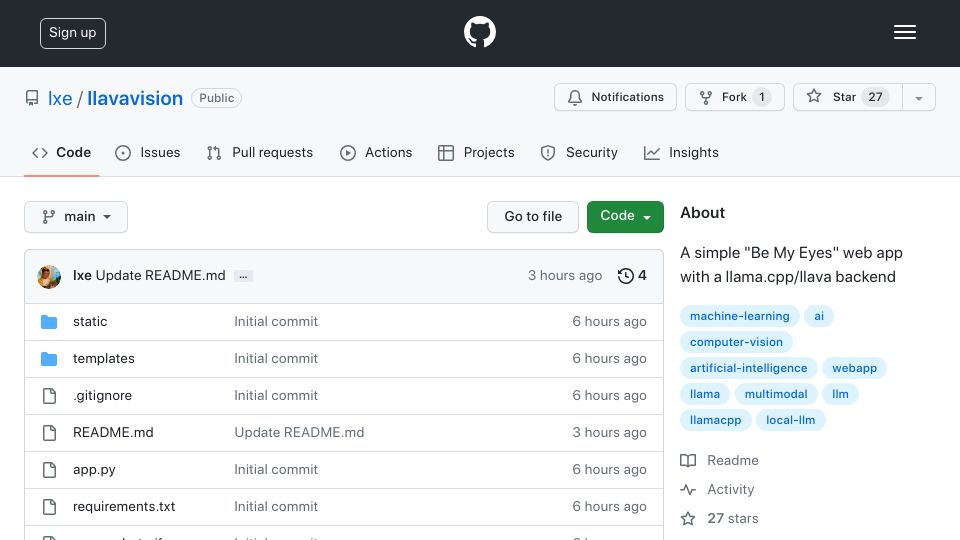Click the Fork count badge 1
The height and width of the screenshot is (540, 960).
click(762, 97)
